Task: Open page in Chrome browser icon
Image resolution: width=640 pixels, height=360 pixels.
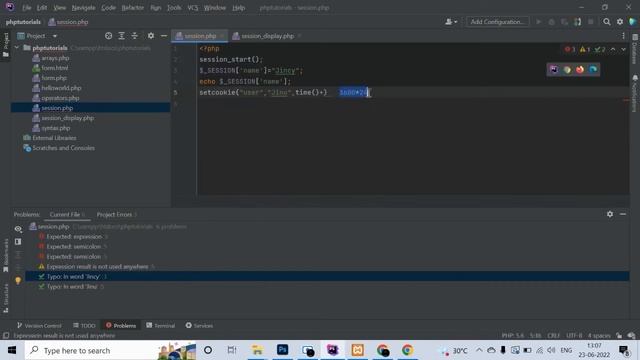Action: pos(567,69)
